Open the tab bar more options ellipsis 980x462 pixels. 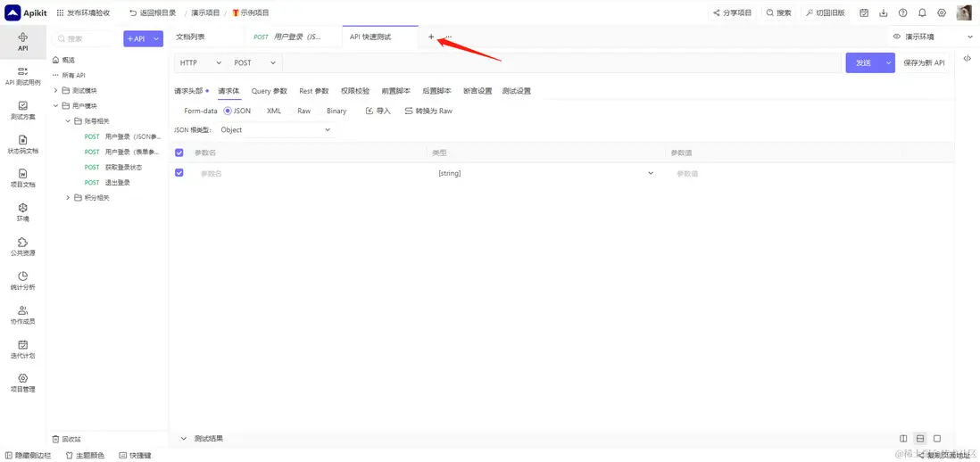pyautogui.click(x=448, y=37)
